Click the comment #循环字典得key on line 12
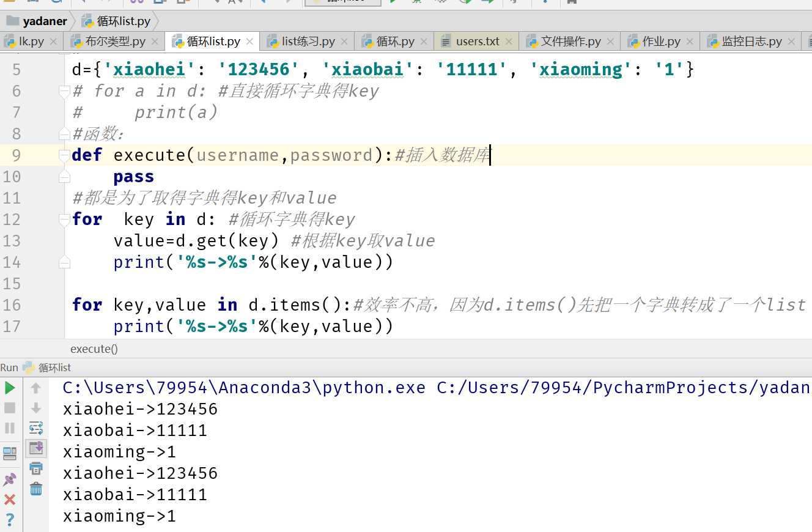Viewport: 812px width, 532px height. (x=292, y=220)
